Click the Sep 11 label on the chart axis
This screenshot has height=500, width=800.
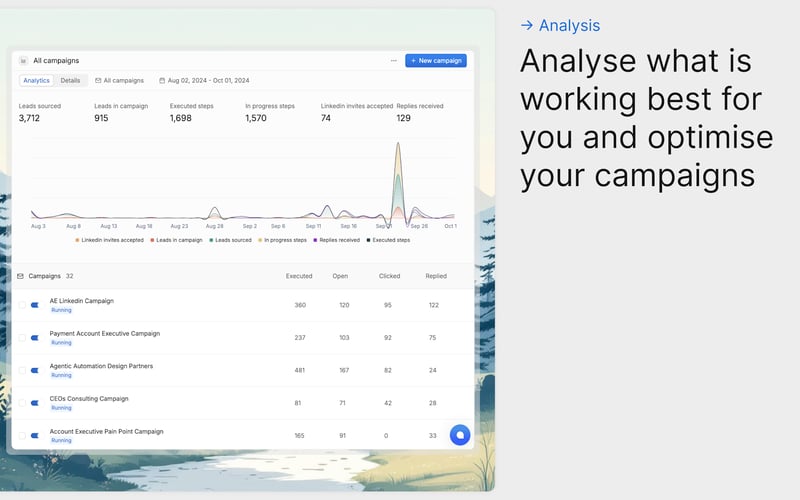tap(313, 226)
